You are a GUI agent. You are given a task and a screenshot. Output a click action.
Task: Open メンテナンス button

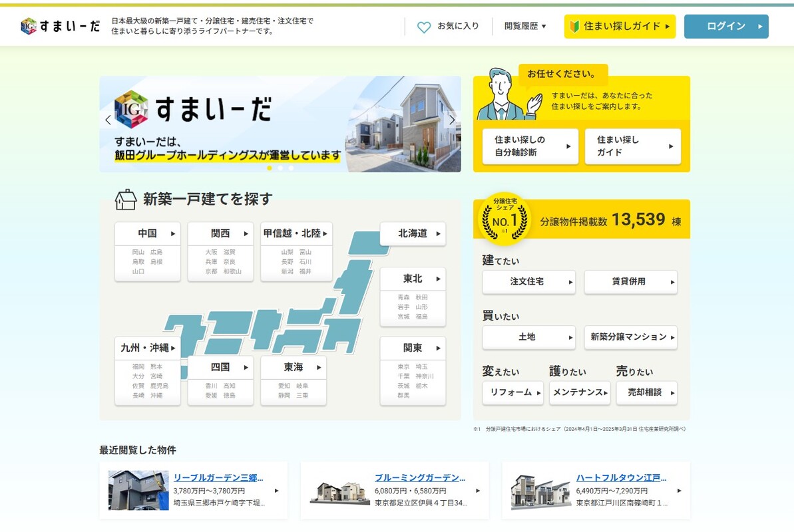pos(580,393)
